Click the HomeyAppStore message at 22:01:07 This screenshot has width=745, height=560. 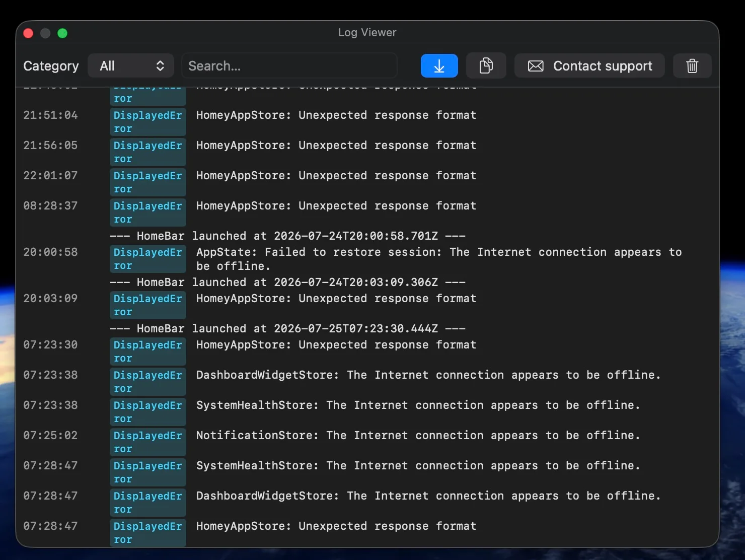pos(336,176)
